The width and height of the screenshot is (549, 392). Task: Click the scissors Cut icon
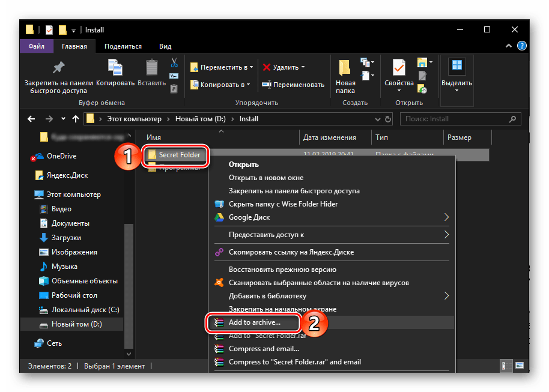(x=174, y=62)
